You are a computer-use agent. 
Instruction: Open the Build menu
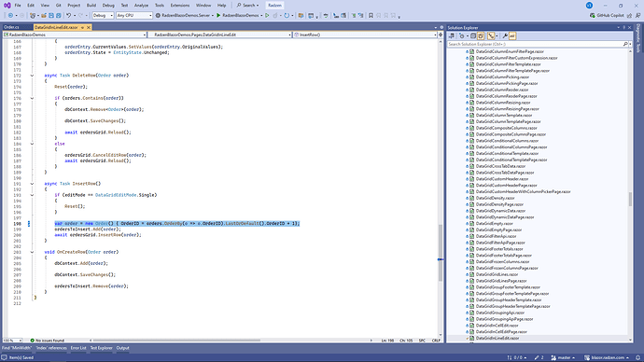pos(91,6)
